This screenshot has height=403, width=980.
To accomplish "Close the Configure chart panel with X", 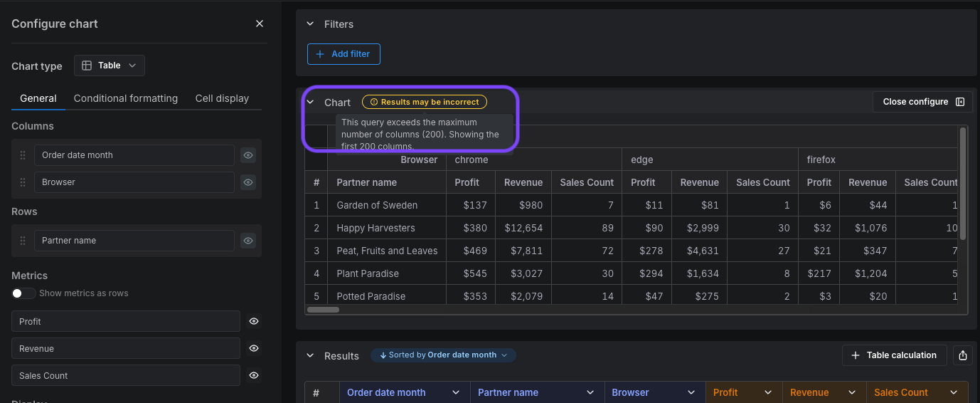I will tap(260, 23).
